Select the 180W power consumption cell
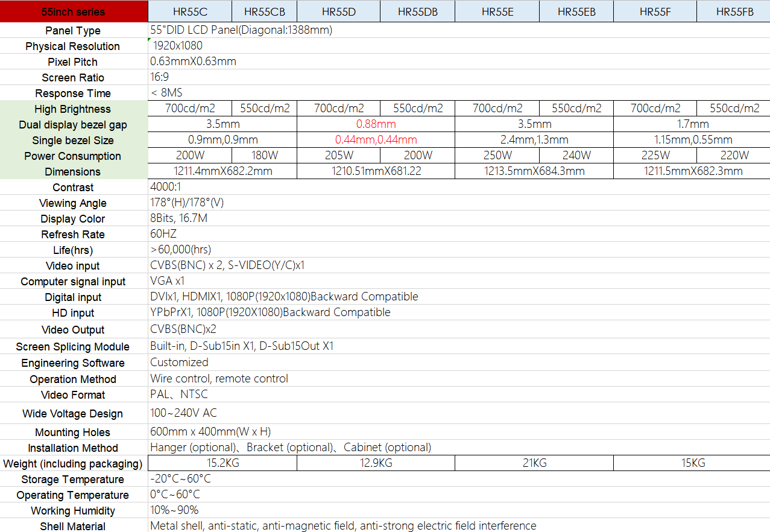 click(x=264, y=156)
